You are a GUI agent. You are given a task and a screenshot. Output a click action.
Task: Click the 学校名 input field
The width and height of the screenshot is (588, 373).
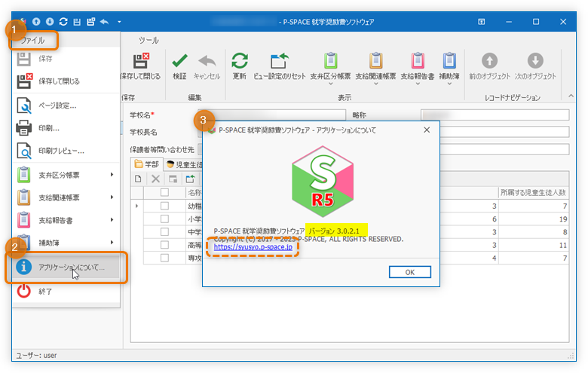point(272,115)
